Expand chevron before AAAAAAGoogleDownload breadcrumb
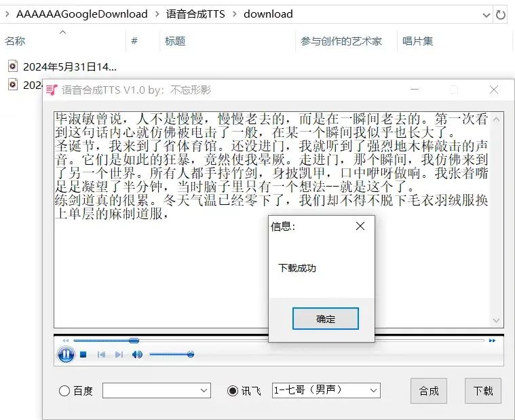 (7, 14)
